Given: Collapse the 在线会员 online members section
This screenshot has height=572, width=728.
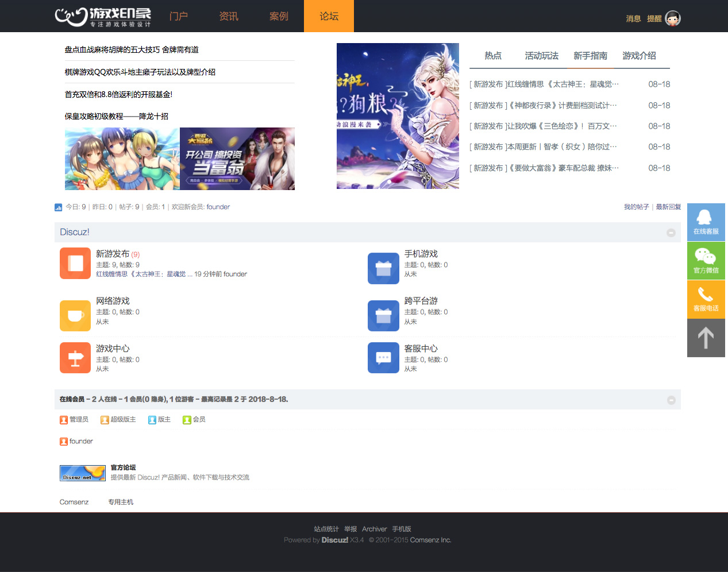Looking at the screenshot, I should (x=671, y=400).
